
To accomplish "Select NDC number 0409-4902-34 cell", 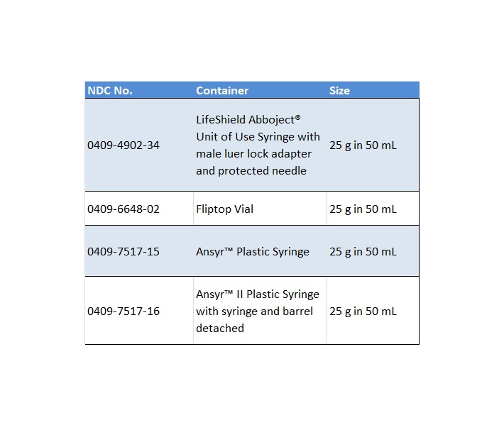I will pos(124,145).
